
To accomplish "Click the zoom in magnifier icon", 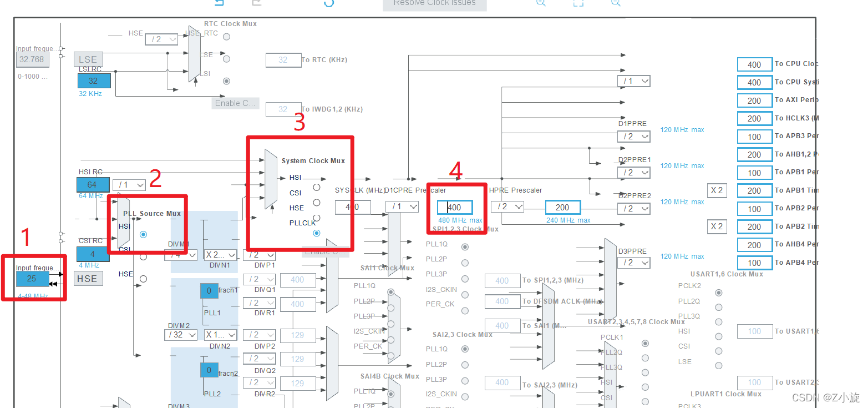I will [x=541, y=2].
